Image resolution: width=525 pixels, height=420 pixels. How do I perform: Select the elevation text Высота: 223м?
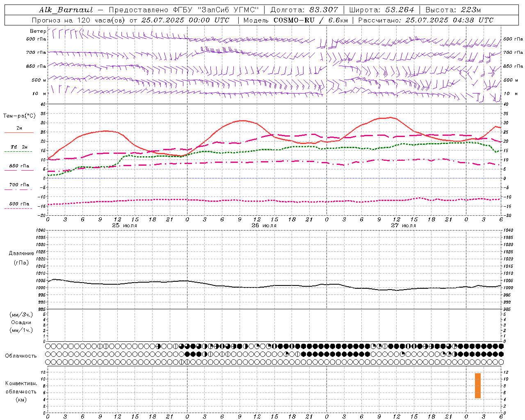click(x=453, y=10)
